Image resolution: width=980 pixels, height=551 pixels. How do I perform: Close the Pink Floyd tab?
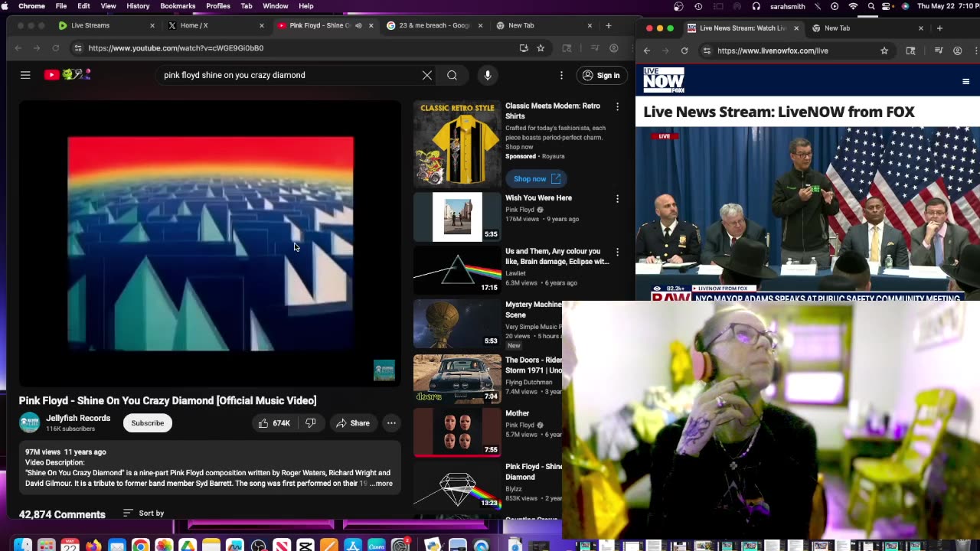point(371,25)
